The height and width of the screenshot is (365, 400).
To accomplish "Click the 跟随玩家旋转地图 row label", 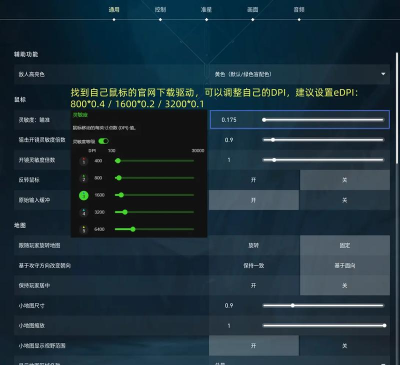I will [x=39, y=246].
